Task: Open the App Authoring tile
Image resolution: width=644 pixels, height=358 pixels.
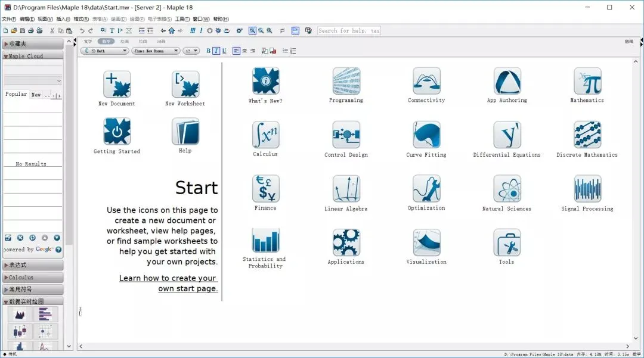Action: coord(507,81)
